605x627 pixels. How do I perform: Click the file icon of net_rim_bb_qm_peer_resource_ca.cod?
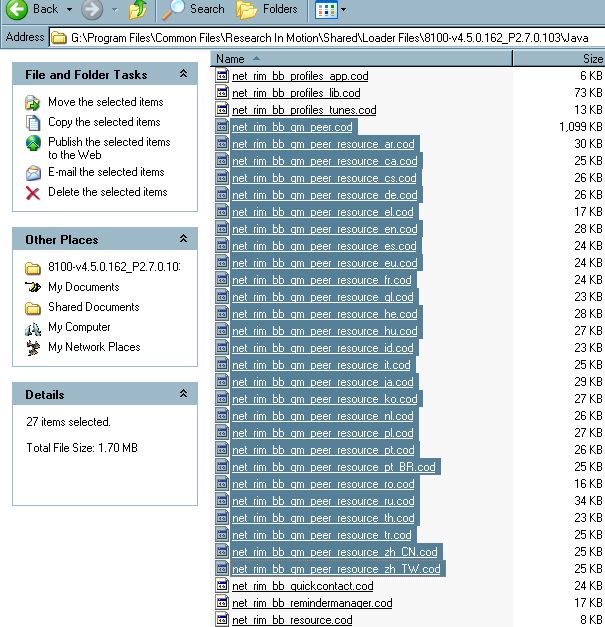click(222, 160)
